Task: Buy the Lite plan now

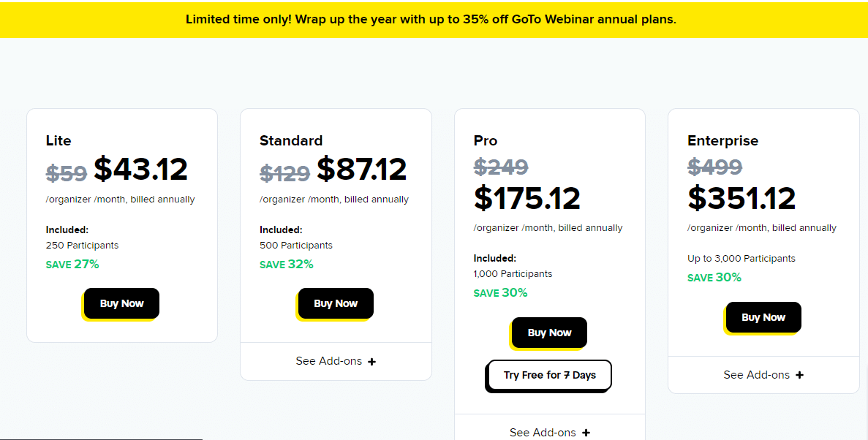Action: [x=121, y=303]
